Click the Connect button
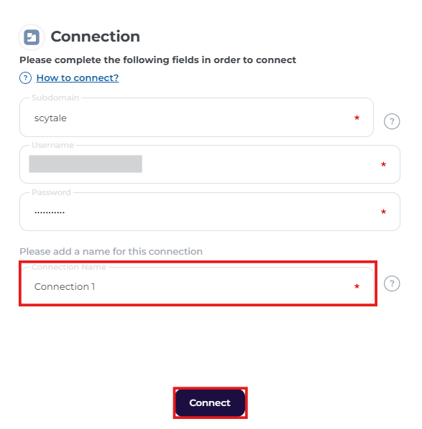This screenshot has width=422, height=429. point(210,403)
